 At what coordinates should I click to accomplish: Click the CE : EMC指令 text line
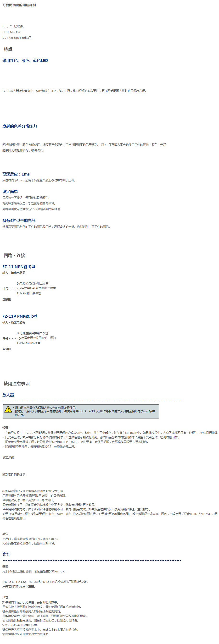pyautogui.click(x=11, y=32)
